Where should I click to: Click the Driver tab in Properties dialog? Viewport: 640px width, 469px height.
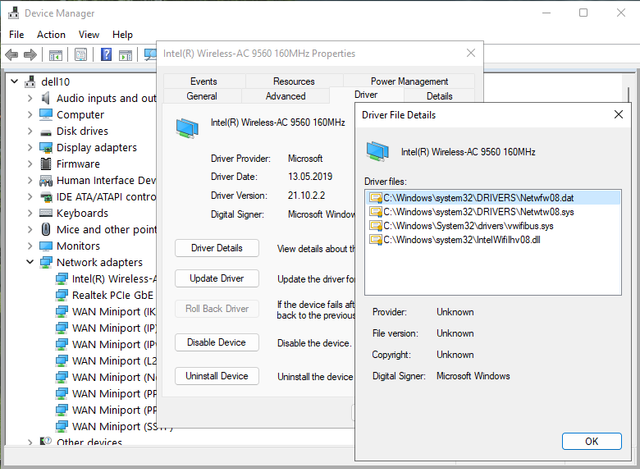coord(366,95)
